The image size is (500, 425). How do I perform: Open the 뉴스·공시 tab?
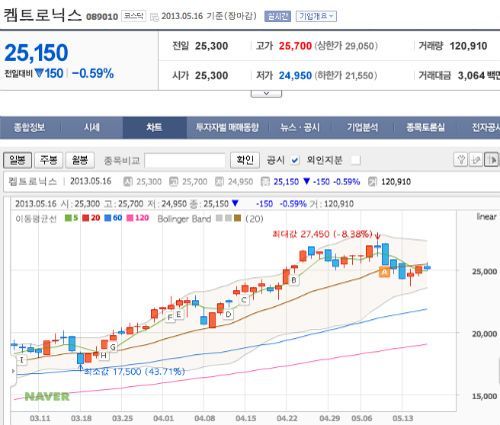click(300, 127)
